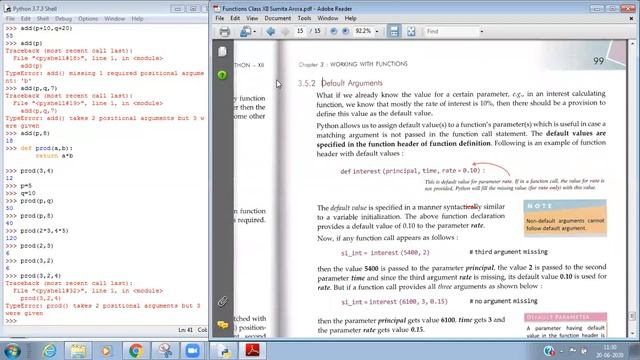This screenshot has height=360, width=640.
Task: Open the zoom percentage dropdown arrow
Action: [x=377, y=31]
